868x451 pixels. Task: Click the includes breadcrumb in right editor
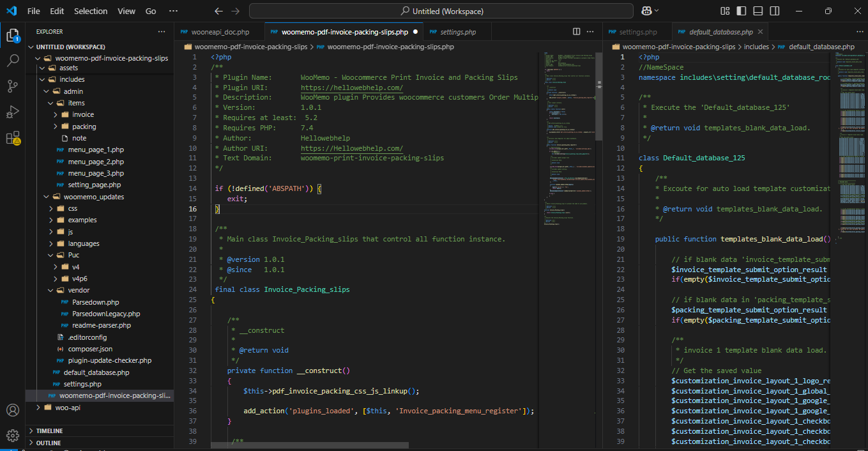tap(756, 47)
